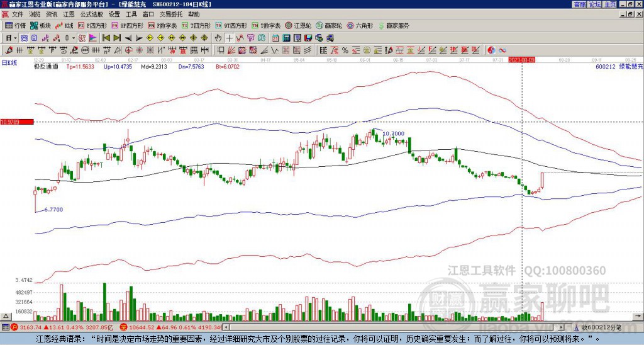
Task: Click the black left arrow icon
Action: pos(128,38)
